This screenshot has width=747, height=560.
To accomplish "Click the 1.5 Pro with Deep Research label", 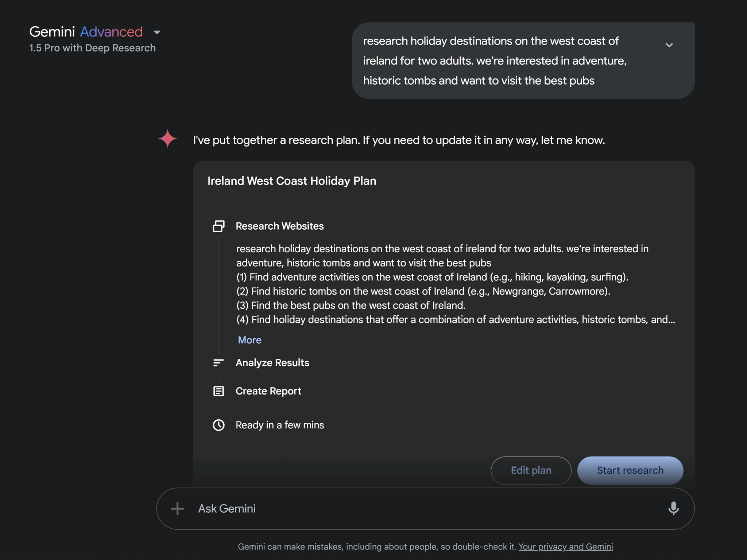I will (92, 48).
